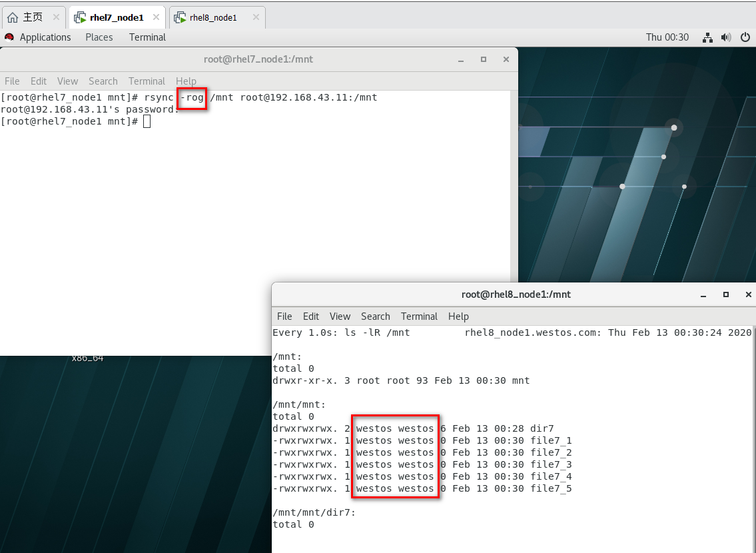Click the scrollbar of rhel7_node1 terminal

[x=514, y=186]
